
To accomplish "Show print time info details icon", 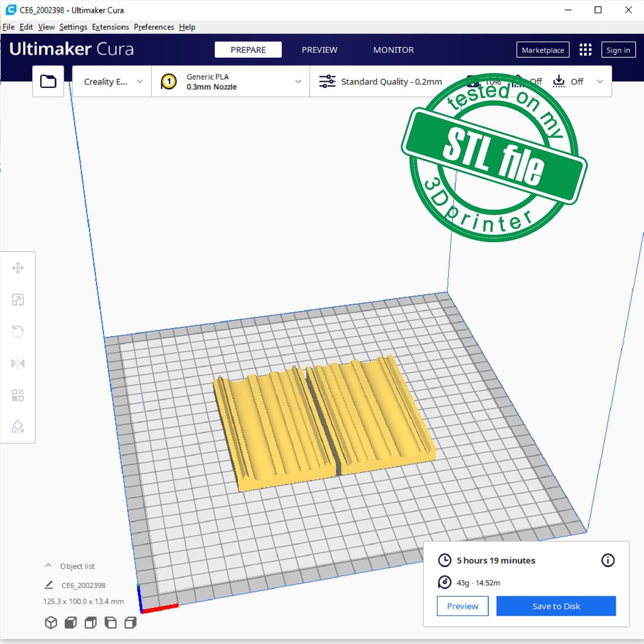I will pyautogui.click(x=608, y=560).
